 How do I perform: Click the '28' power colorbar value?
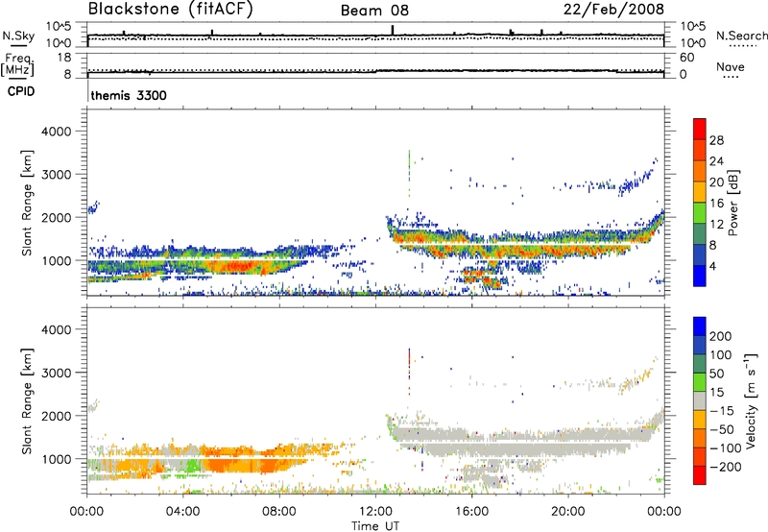coord(716,140)
